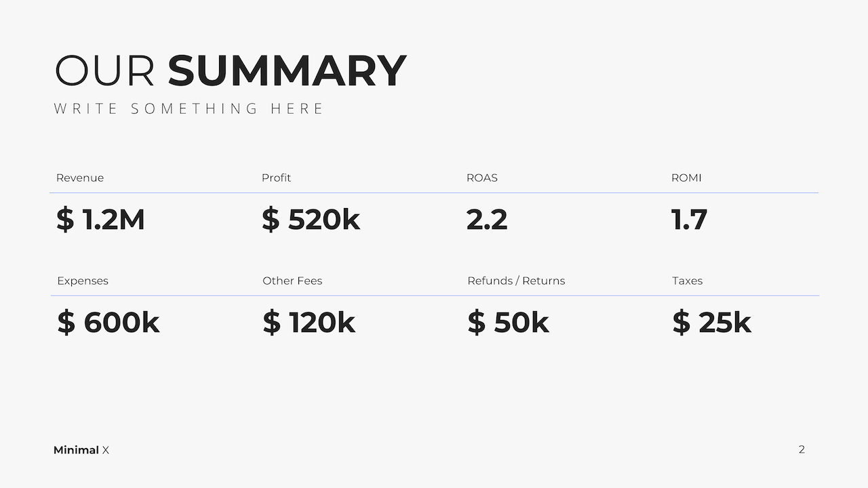Select the OUR SUMMARY title text
Viewport: 868px width, 488px height.
(x=231, y=70)
